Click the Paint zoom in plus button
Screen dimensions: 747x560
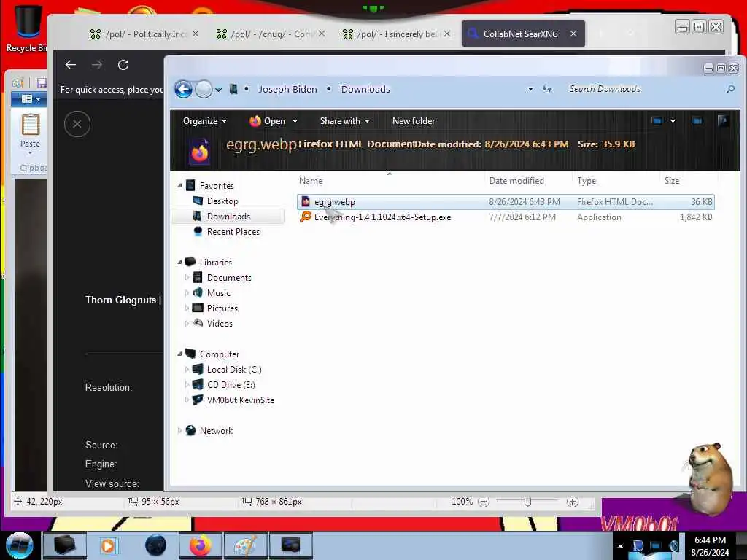coord(573,502)
